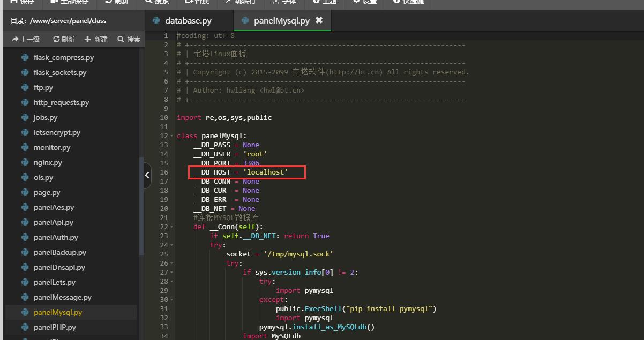Open file search with 搜索 button

pyautogui.click(x=129, y=39)
